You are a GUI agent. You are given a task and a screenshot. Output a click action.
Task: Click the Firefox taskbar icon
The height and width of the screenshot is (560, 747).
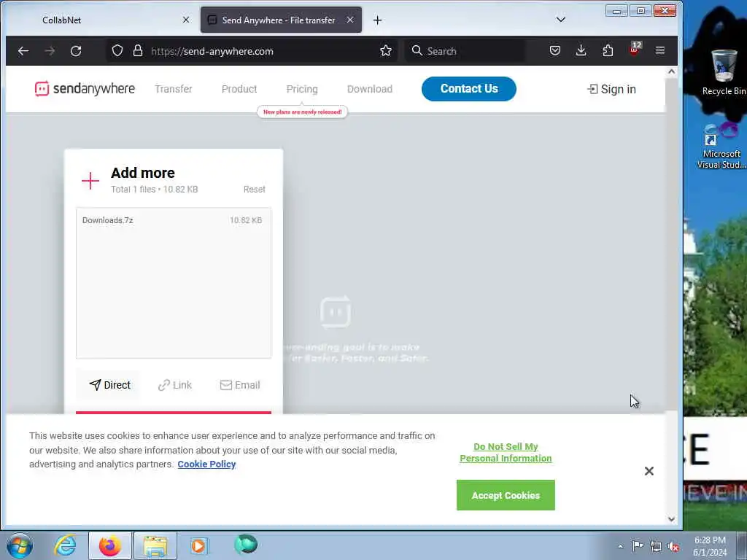[110, 545]
